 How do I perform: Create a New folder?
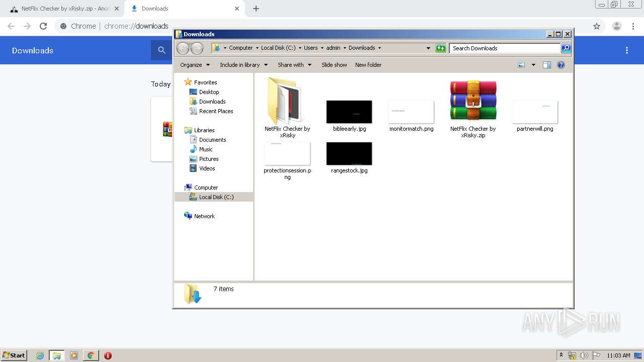click(368, 65)
